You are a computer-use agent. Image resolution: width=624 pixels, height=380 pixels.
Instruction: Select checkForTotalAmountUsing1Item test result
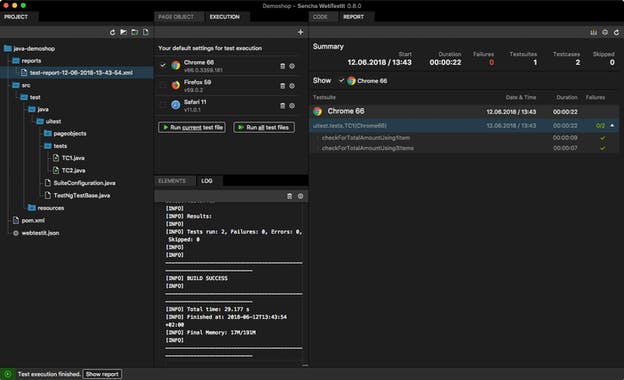[366, 138]
